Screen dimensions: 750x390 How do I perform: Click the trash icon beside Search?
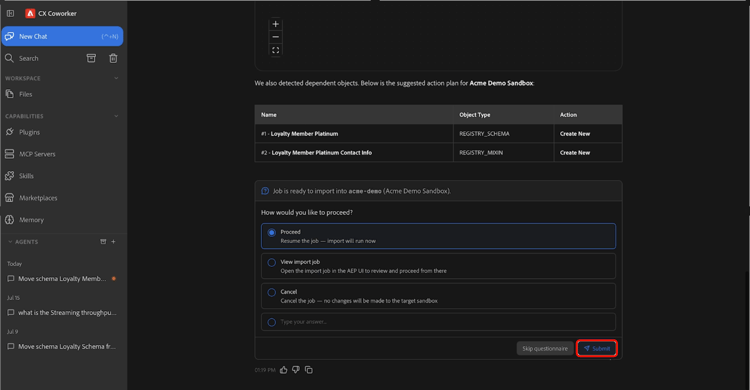click(x=113, y=58)
